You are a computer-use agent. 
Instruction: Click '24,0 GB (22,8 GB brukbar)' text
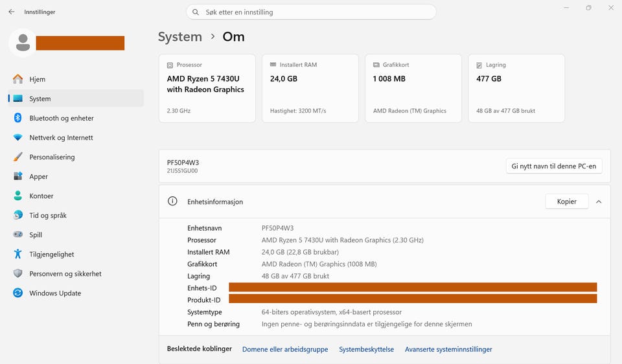[300, 252]
